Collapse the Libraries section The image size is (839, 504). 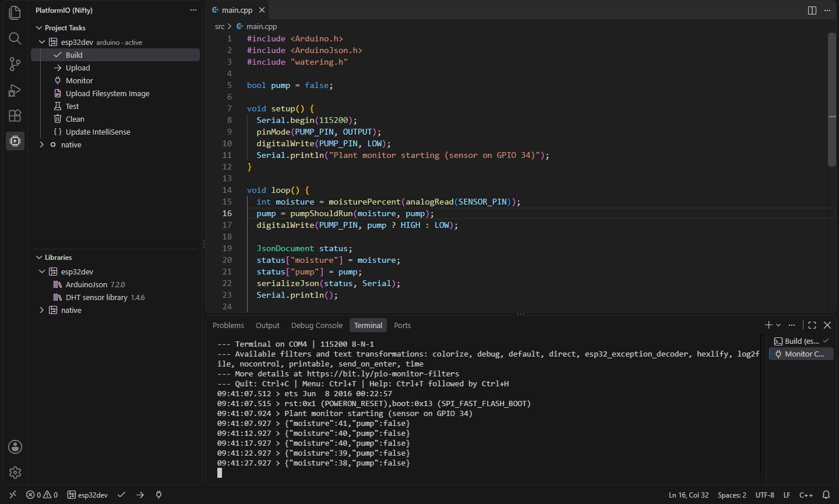point(39,258)
